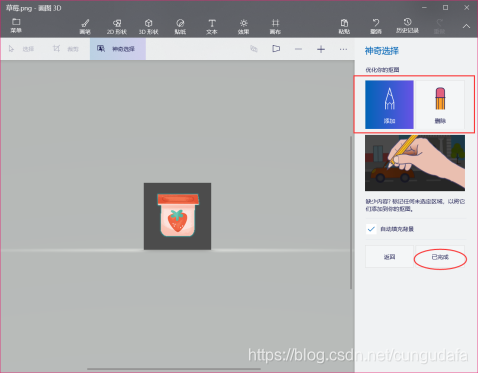Click the strawberry jar image on the canvas
Screen dimensions: 478x374
click(x=177, y=216)
